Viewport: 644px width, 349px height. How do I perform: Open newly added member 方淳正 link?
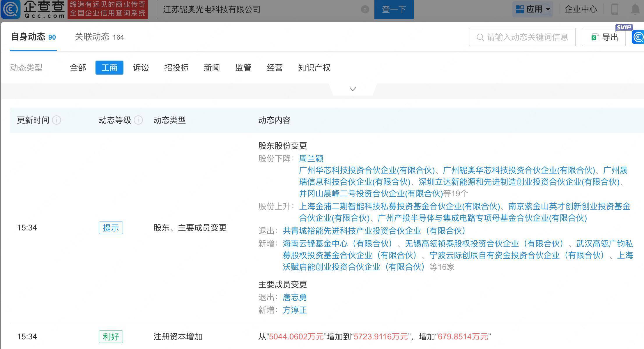click(x=295, y=310)
